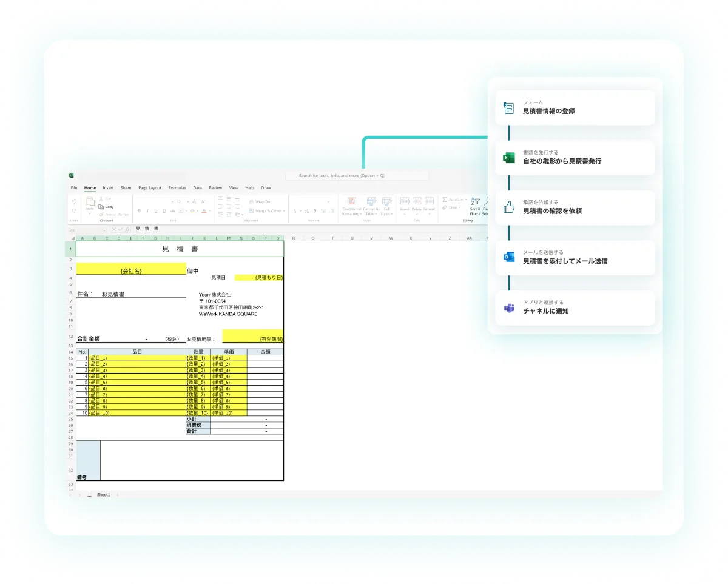Switch to the Data tab
The image size is (728, 584).
[x=198, y=188]
